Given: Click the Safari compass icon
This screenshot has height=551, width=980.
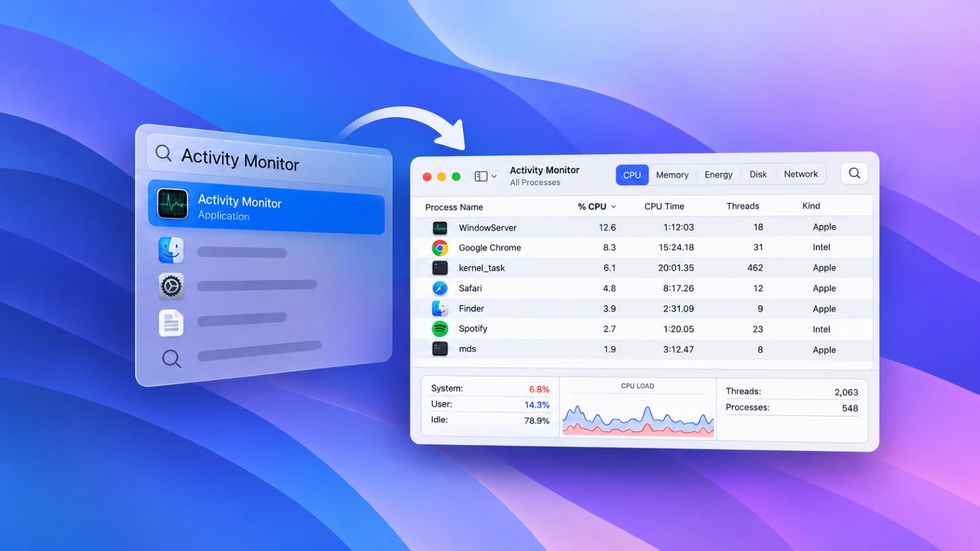Looking at the screenshot, I should coord(440,288).
